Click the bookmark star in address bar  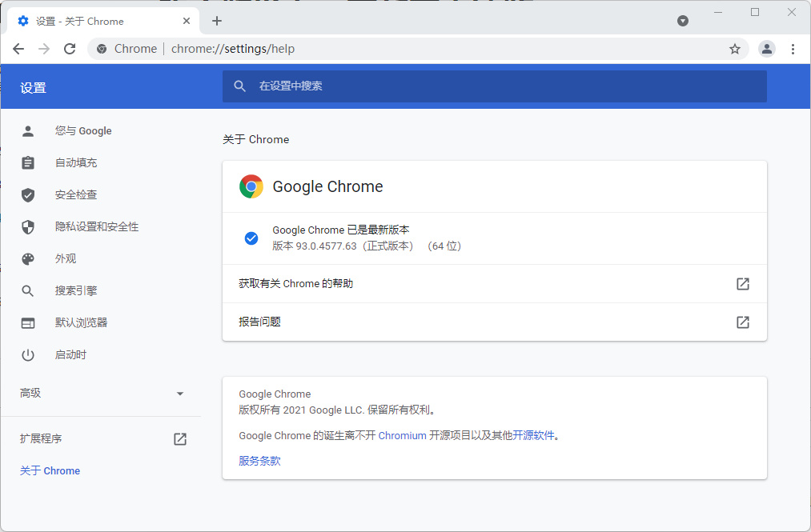(x=734, y=49)
